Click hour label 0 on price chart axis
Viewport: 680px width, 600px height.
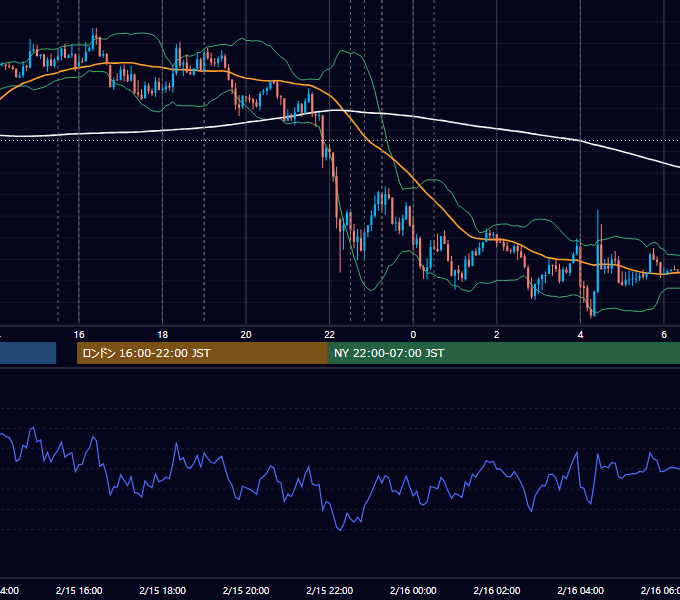(x=413, y=335)
